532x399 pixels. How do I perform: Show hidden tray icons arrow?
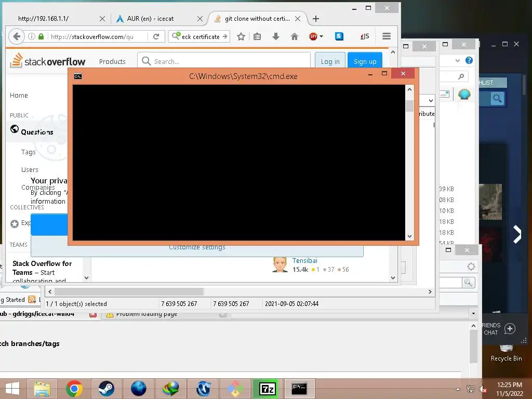(x=458, y=389)
